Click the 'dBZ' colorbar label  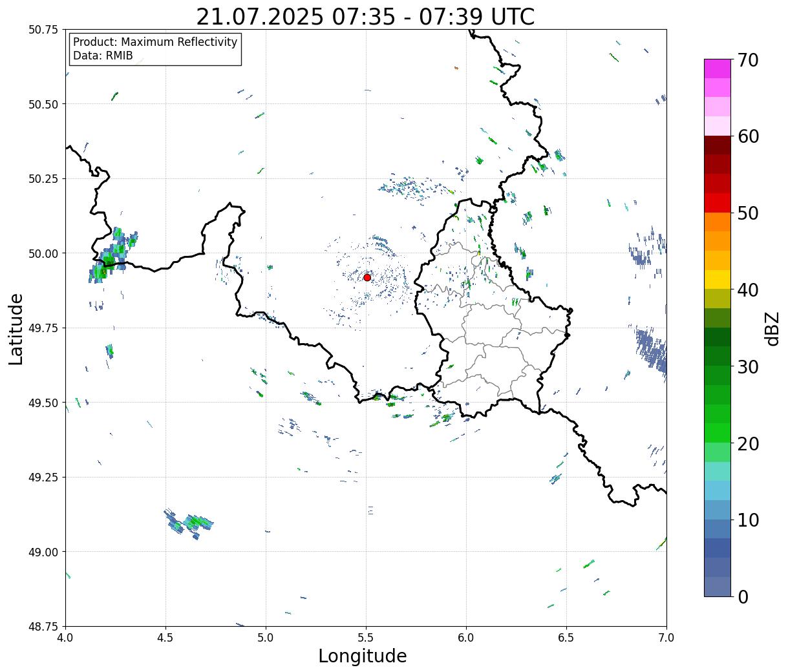tap(772, 328)
